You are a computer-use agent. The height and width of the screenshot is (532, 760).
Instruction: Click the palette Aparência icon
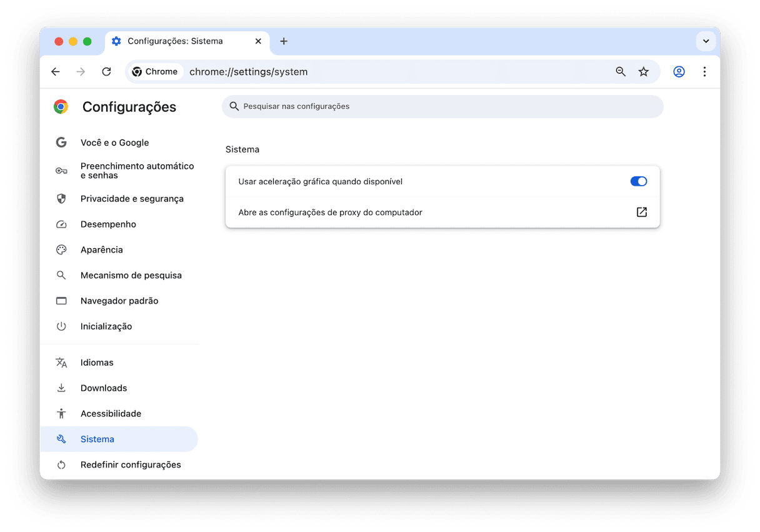tap(61, 250)
